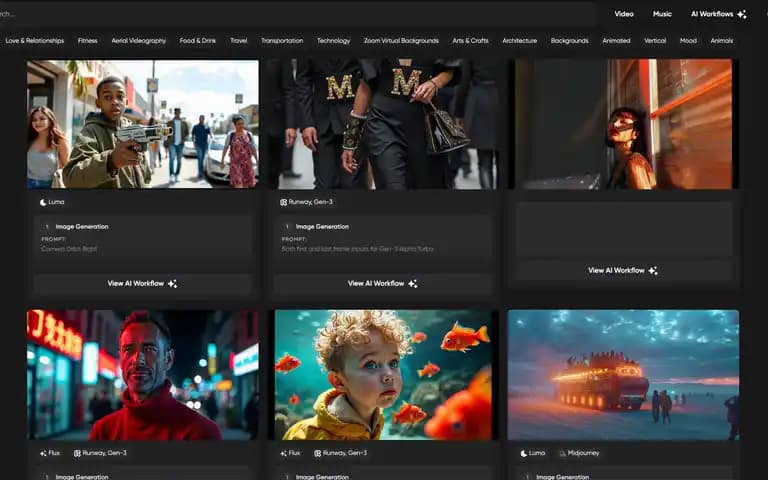This screenshot has width=768, height=480.
Task: Click View AI Workflow under the Luma card
Action: click(143, 284)
